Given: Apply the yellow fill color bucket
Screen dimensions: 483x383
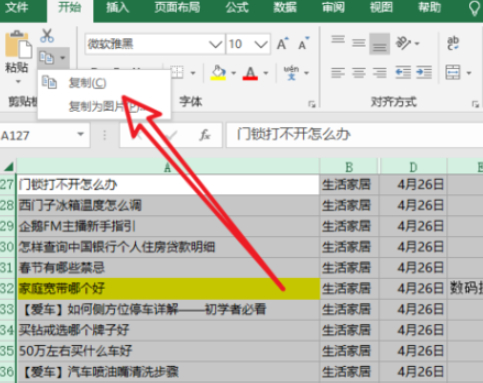Looking at the screenshot, I should point(218,73).
